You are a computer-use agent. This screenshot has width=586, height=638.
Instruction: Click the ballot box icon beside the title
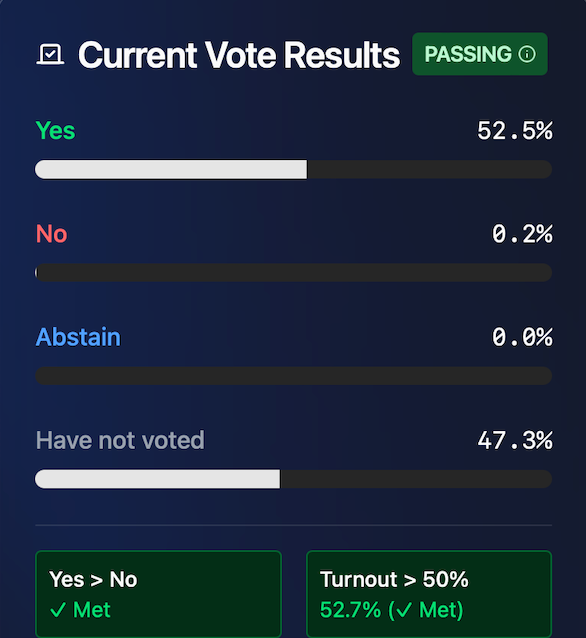50,55
